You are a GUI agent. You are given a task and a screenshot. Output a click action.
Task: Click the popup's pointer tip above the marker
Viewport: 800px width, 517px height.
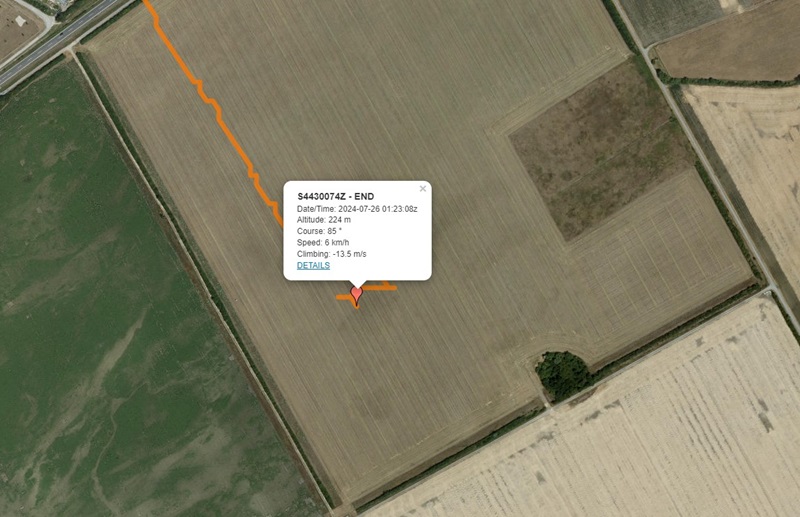tap(357, 284)
